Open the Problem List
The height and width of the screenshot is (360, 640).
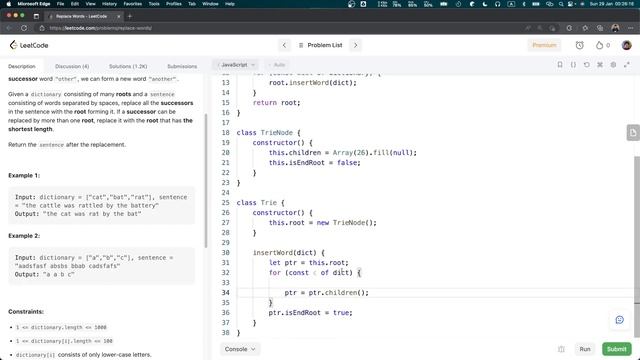pyautogui.click(x=320, y=45)
